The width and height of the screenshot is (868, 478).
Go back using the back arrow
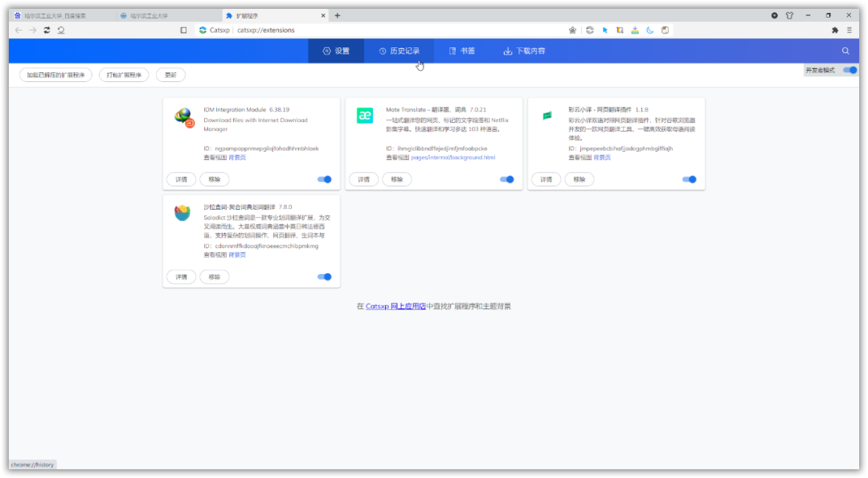click(18, 31)
